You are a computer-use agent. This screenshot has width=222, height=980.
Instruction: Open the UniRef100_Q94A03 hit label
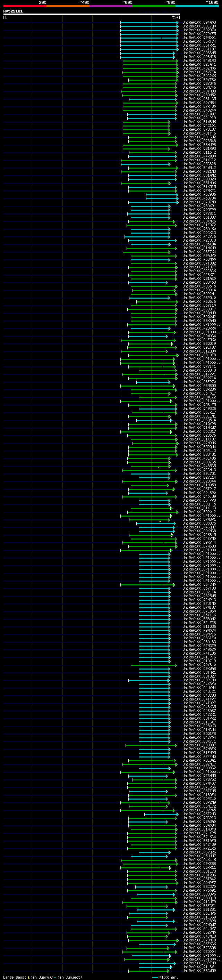[199, 23]
